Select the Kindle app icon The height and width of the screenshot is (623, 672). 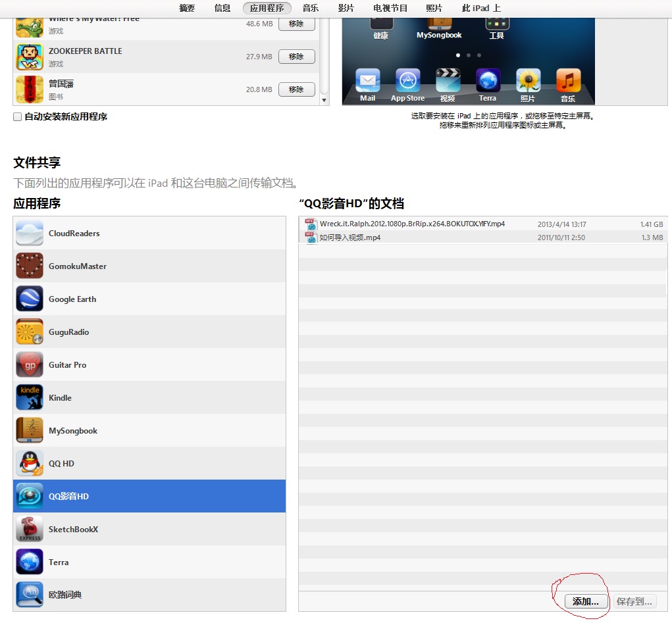[x=30, y=397]
